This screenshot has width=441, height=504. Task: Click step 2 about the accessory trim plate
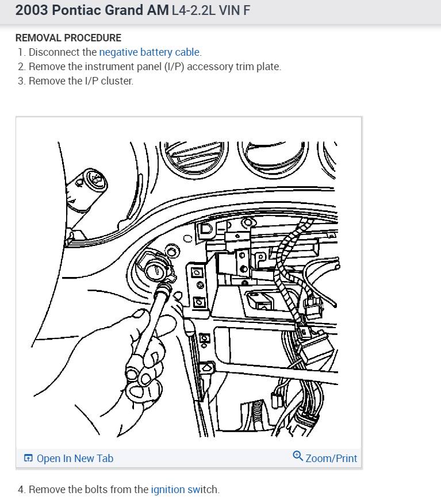click(155, 67)
